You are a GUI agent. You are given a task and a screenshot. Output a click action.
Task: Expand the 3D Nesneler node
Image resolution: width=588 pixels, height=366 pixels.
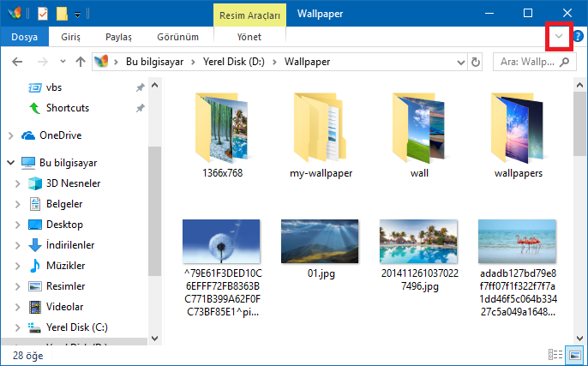18,183
